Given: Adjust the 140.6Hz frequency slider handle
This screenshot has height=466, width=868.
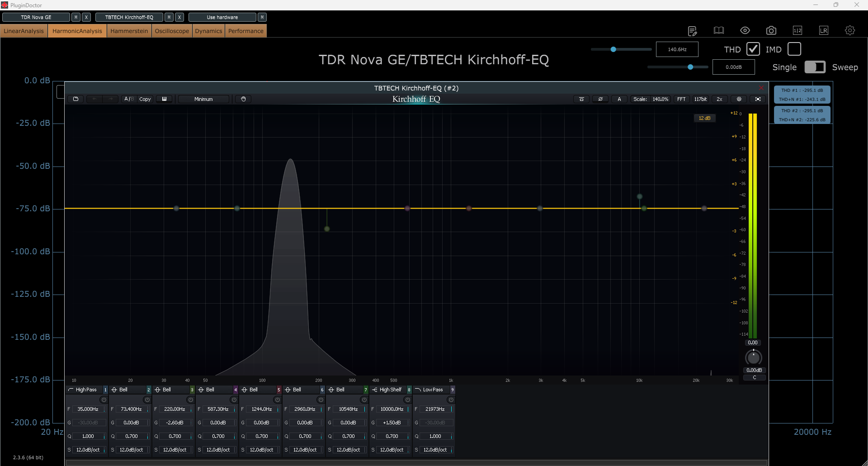Looking at the screenshot, I should tap(613, 49).
